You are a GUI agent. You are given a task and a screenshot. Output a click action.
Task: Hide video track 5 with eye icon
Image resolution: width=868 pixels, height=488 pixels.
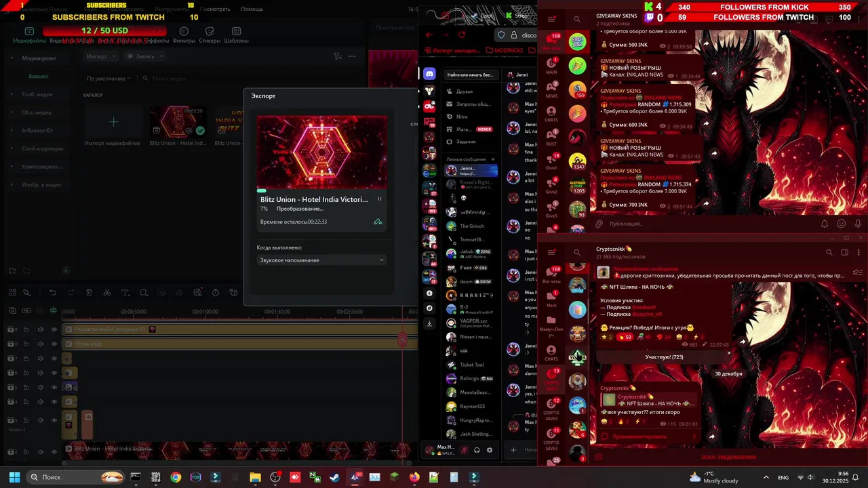point(54,387)
